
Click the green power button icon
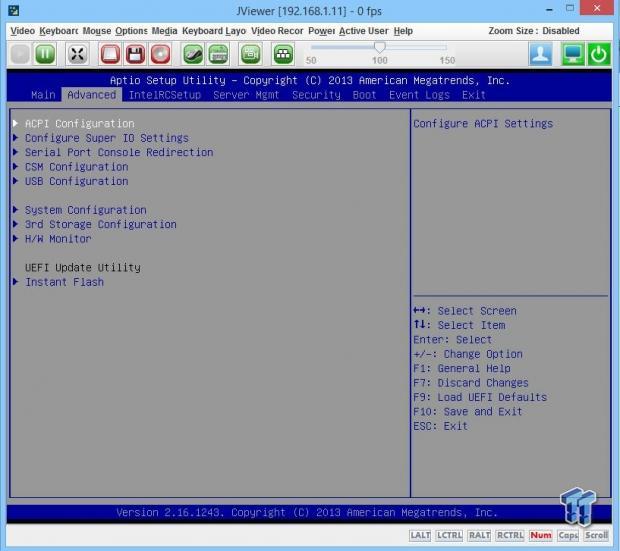(x=598, y=54)
